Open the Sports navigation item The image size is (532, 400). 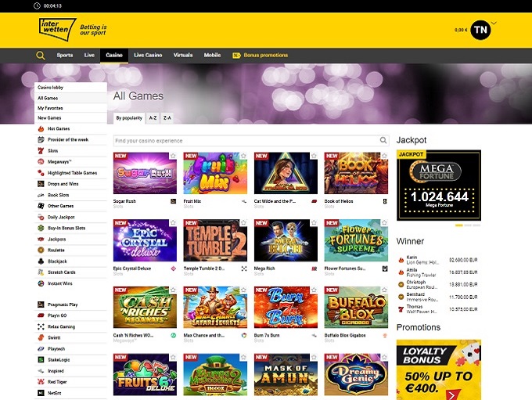click(65, 56)
